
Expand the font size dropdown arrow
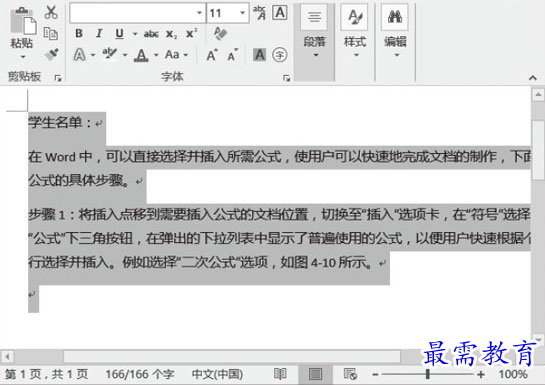[x=242, y=13]
